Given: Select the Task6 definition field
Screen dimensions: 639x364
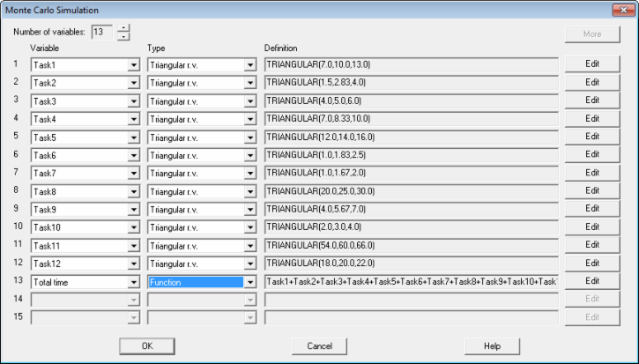Looking at the screenshot, I should click(x=411, y=155).
